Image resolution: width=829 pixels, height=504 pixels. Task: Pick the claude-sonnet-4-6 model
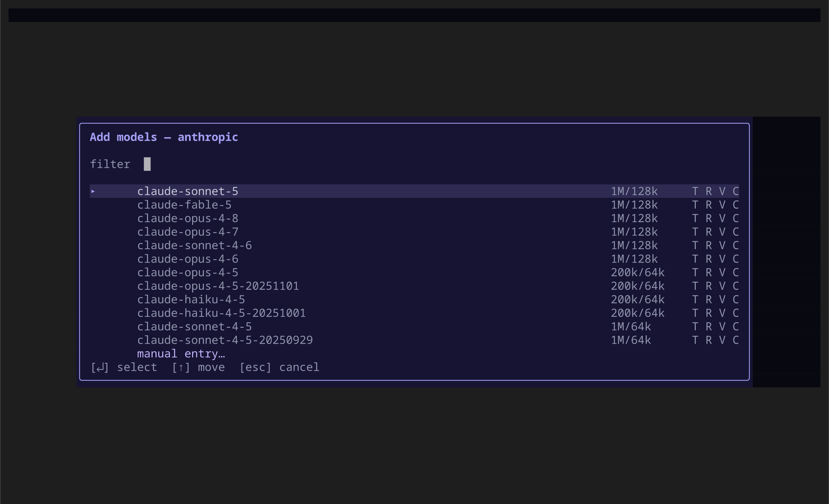tap(414, 245)
